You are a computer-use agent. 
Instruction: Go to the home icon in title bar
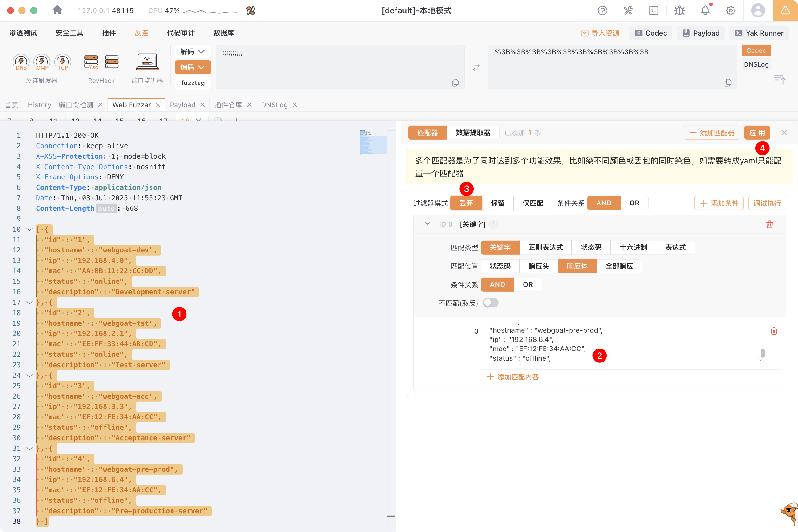coord(57,10)
